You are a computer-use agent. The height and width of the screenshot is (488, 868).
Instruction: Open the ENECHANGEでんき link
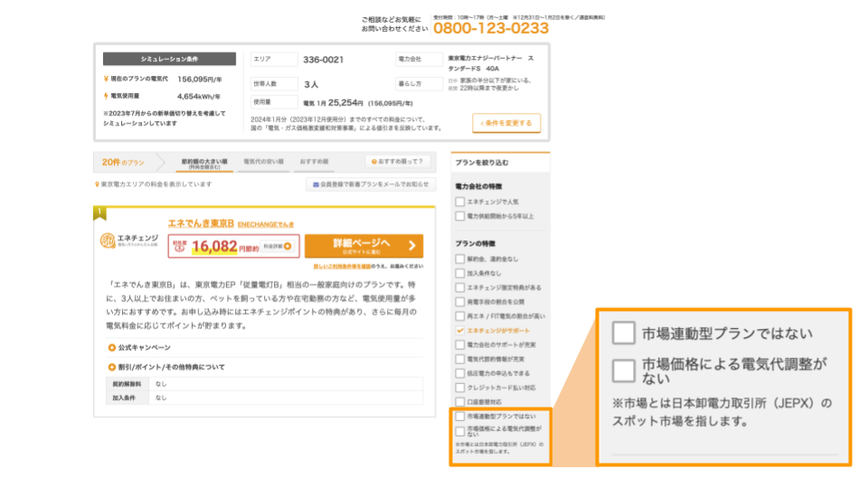pos(266,224)
